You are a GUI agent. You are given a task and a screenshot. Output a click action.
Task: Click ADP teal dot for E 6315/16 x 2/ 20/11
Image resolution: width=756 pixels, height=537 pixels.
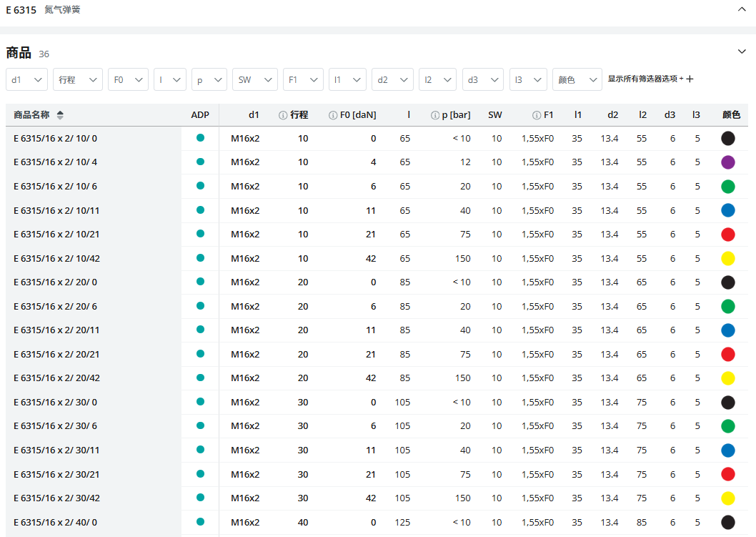point(200,330)
